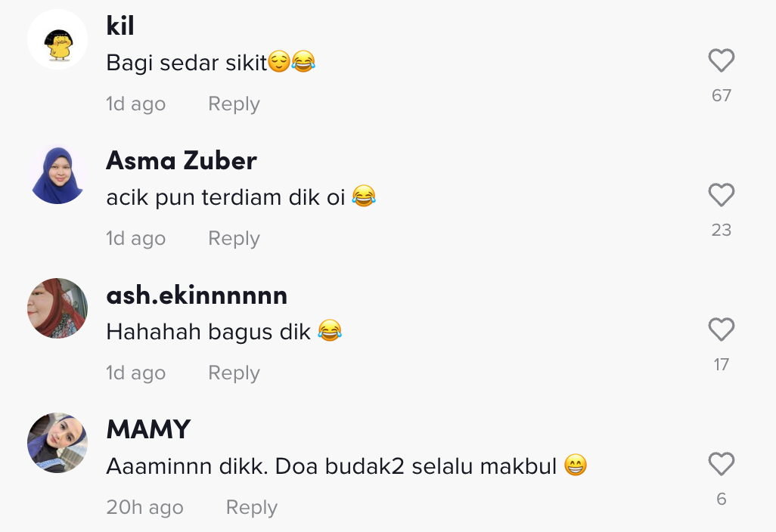776x532 pixels.
Task: Visit ash.ekinnnnnn username link
Action: [197, 295]
